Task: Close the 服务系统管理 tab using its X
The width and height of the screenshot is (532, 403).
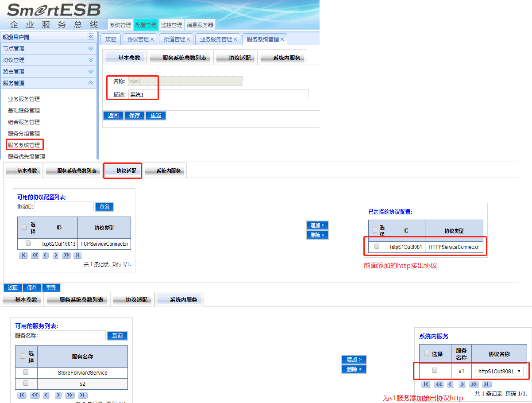Action: [282, 39]
